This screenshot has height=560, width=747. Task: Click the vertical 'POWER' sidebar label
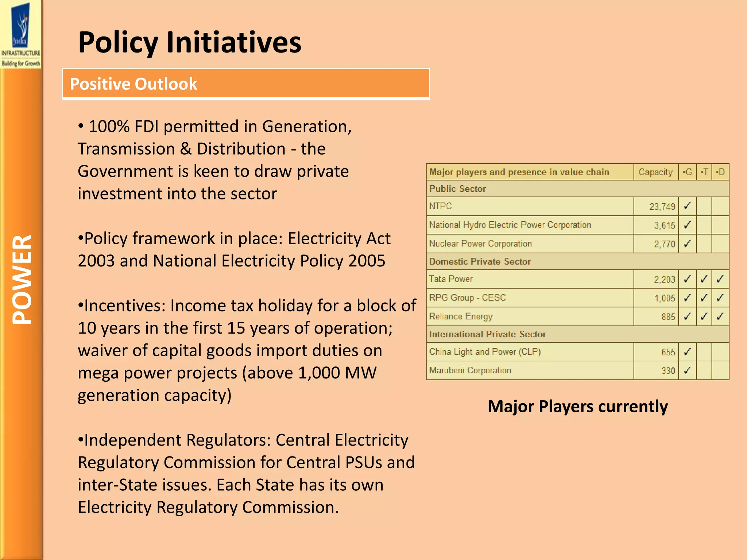click(22, 279)
